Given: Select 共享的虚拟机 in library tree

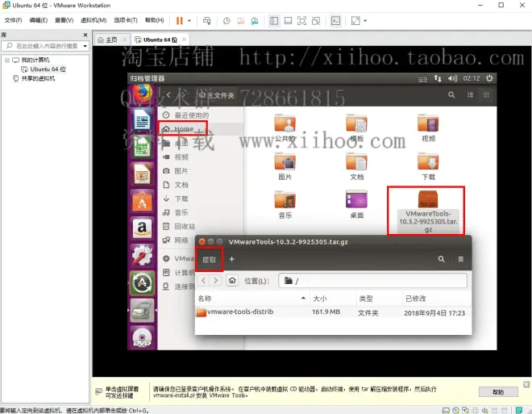Looking at the screenshot, I should [x=34, y=78].
